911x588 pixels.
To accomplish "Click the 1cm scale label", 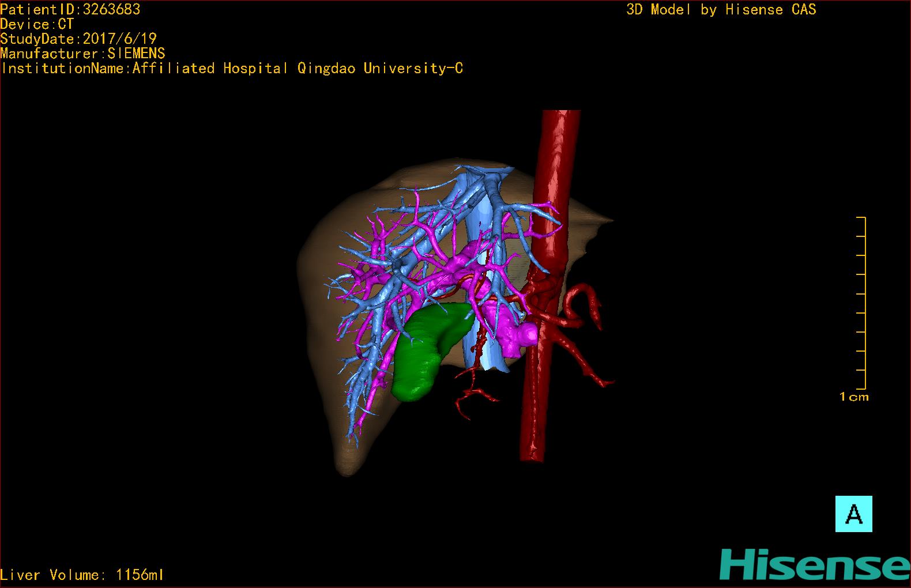I will (854, 397).
